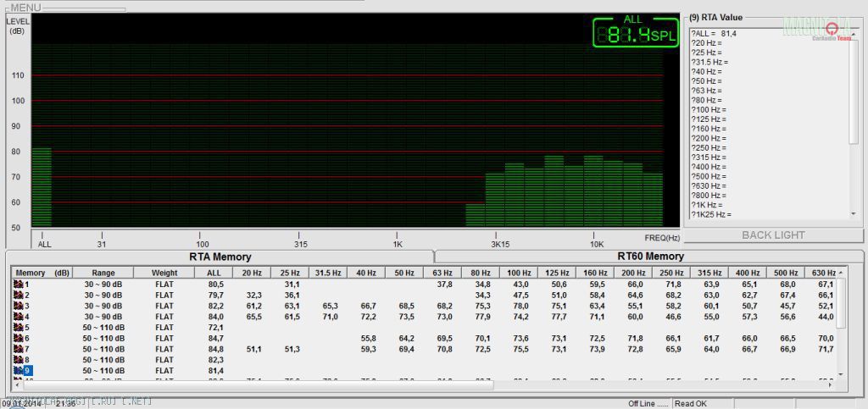The width and height of the screenshot is (868, 409).
Task: Click the 200 Hz column header
Action: click(x=633, y=273)
